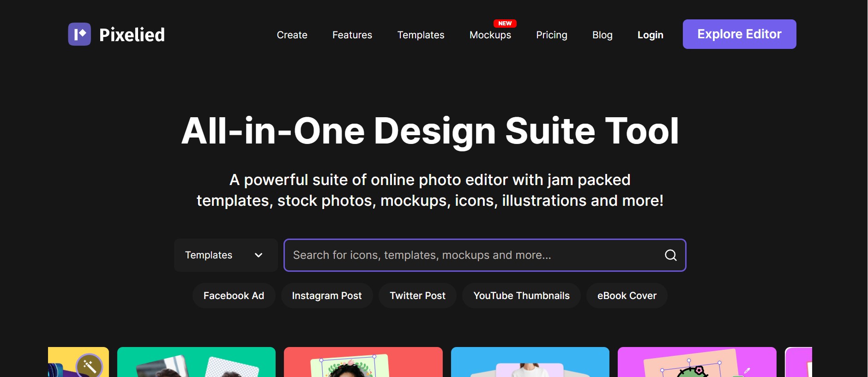Pick the YouTube Thumbnails tag
The width and height of the screenshot is (868, 377).
[521, 296]
